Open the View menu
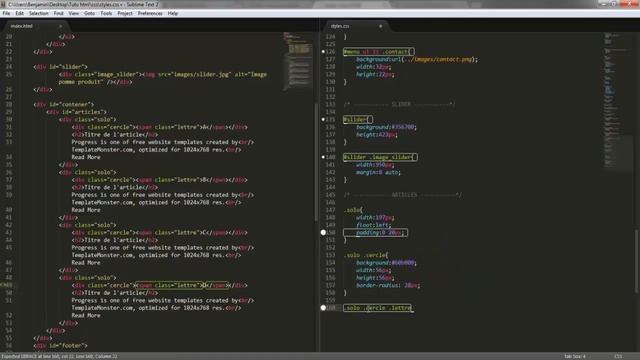This screenshot has height=360, width=640. pos(74,13)
